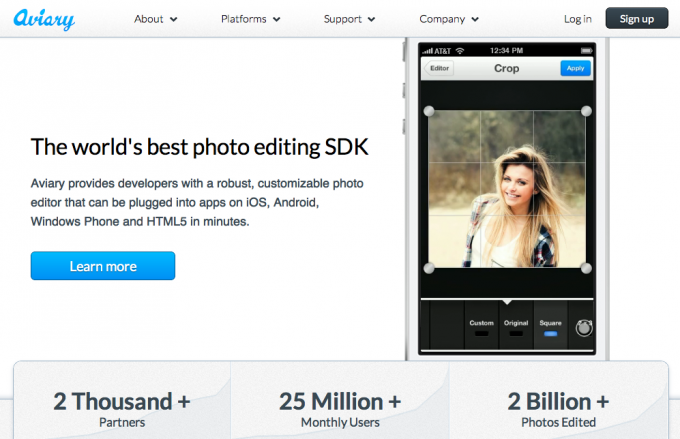
Task: Expand the Platforms dropdown chevron
Action: point(277,20)
